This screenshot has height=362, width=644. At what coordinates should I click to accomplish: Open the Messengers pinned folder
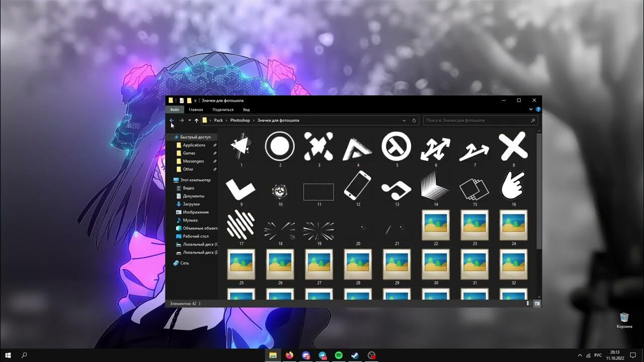[x=193, y=161]
